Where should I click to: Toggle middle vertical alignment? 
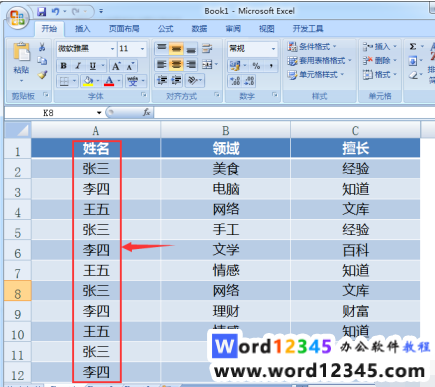pos(176,49)
